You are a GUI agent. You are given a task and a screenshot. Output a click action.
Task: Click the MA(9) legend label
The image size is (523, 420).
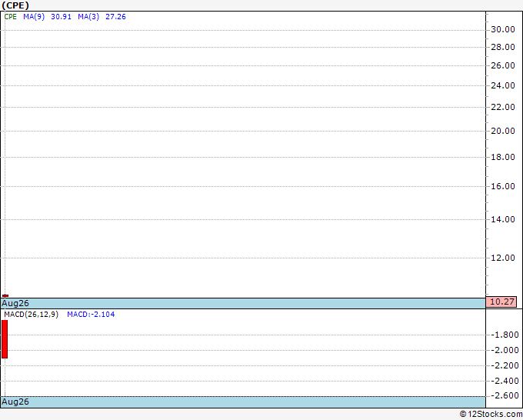click(34, 17)
